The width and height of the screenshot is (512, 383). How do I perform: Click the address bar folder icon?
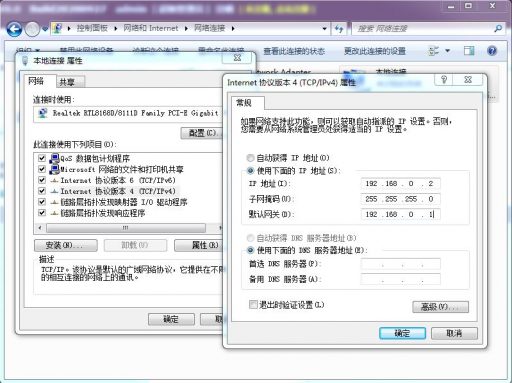pyautogui.click(x=57, y=28)
